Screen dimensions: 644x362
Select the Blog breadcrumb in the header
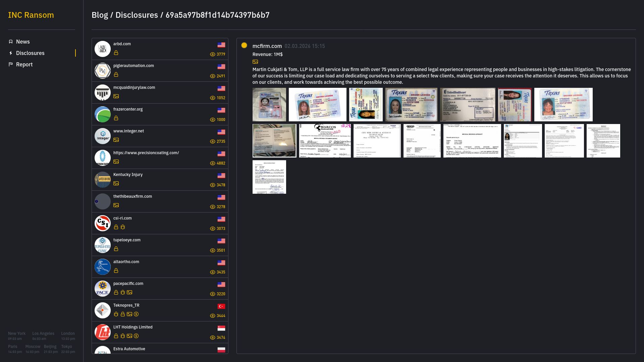100,15
